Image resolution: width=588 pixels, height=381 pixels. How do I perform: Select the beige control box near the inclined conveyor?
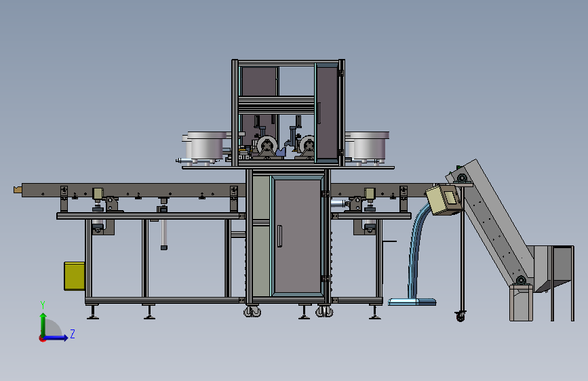point(444,200)
